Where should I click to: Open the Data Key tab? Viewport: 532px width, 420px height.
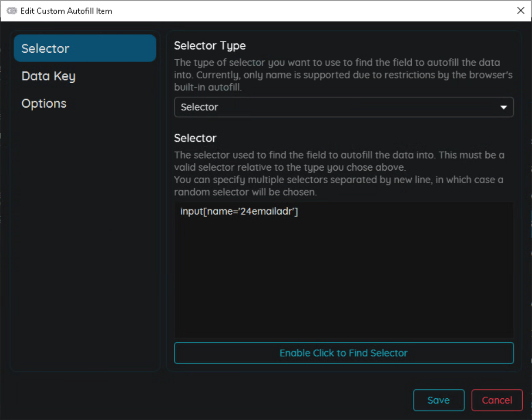49,76
